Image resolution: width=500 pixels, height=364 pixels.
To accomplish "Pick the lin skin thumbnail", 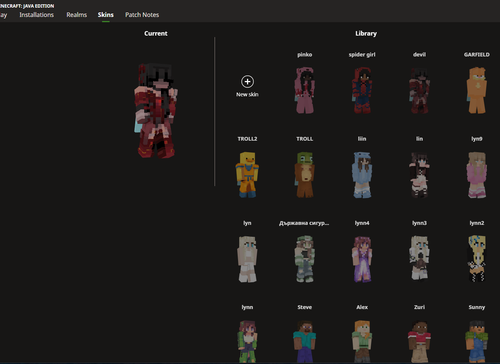I will [419, 175].
